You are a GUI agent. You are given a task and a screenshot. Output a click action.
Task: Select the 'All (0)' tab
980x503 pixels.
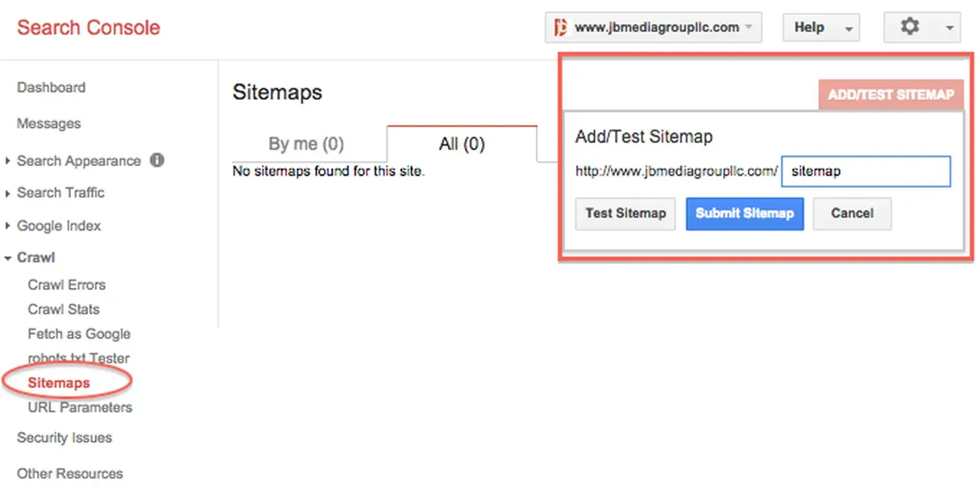tap(460, 143)
